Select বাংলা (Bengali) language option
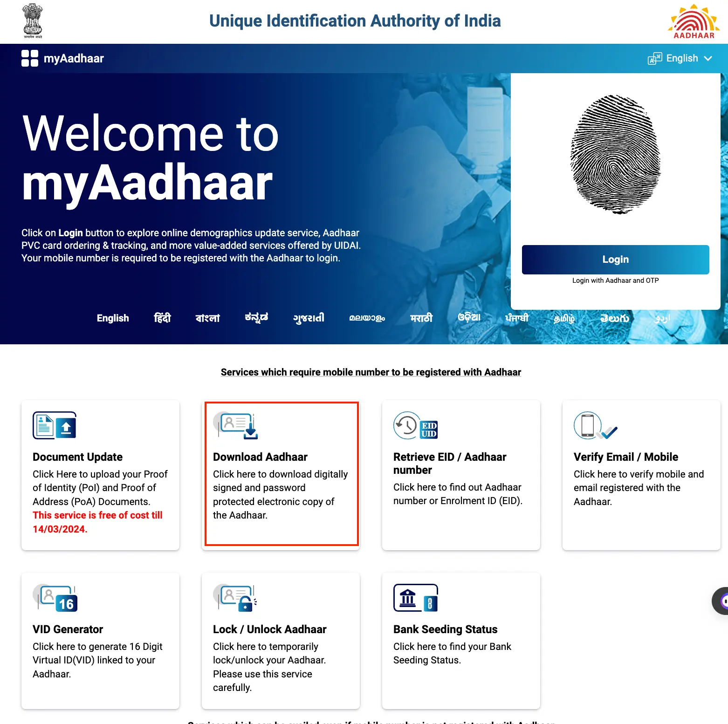 (x=207, y=318)
